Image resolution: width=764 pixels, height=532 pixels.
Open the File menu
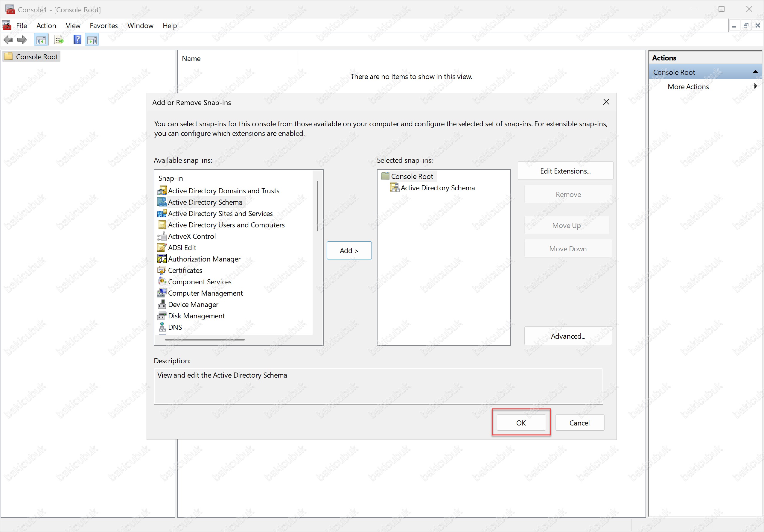(x=22, y=26)
